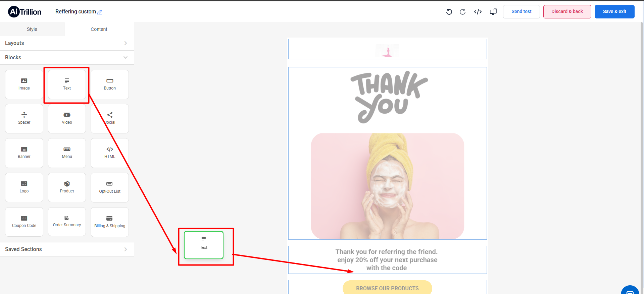This screenshot has width=644, height=294.
Task: Open the source code view icon
Action: tap(478, 12)
